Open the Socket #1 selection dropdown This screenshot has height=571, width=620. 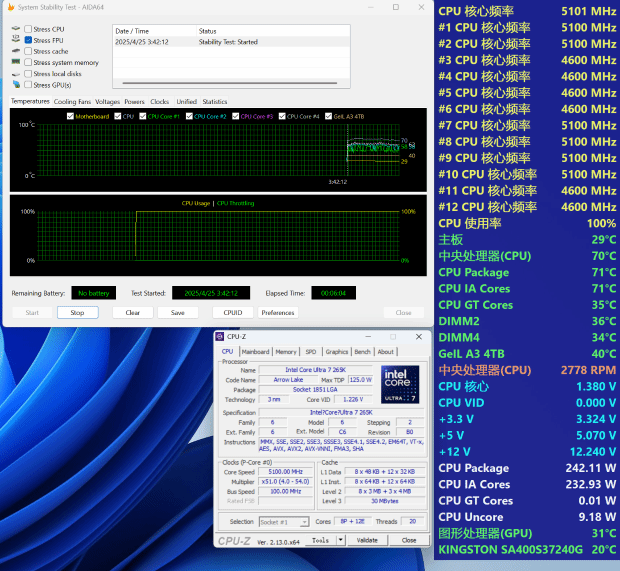point(284,522)
